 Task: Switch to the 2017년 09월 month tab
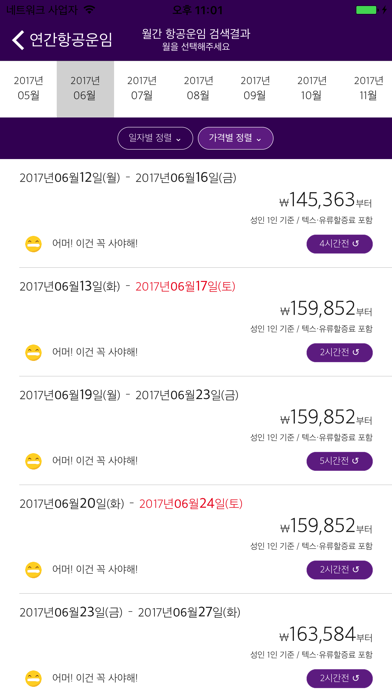tap(255, 89)
